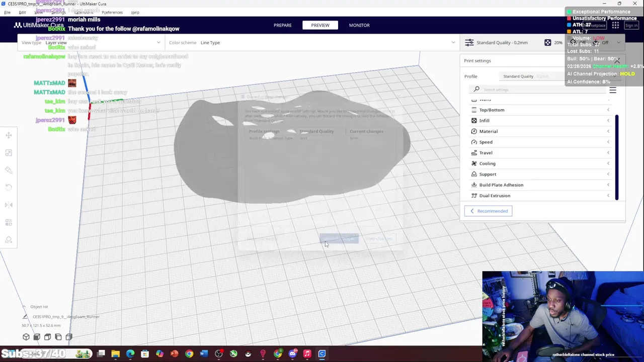Click the profile sliders icon by Standard Quality
This screenshot has width=644, height=362.
[x=469, y=43]
